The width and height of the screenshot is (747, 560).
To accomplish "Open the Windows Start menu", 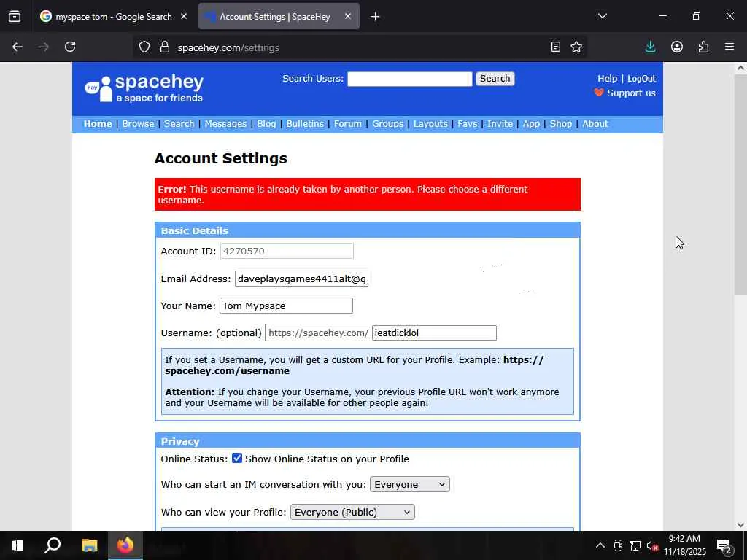I will pyautogui.click(x=18, y=545).
